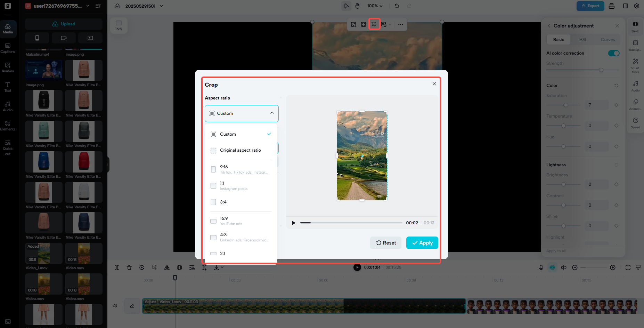Toggle the Hue keyframe diamond
644x328 pixels.
tap(616, 146)
